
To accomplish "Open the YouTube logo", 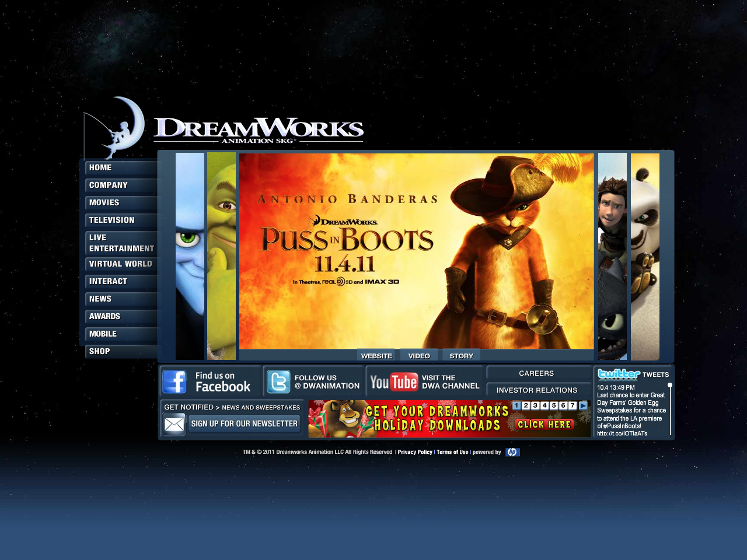I will tap(394, 382).
